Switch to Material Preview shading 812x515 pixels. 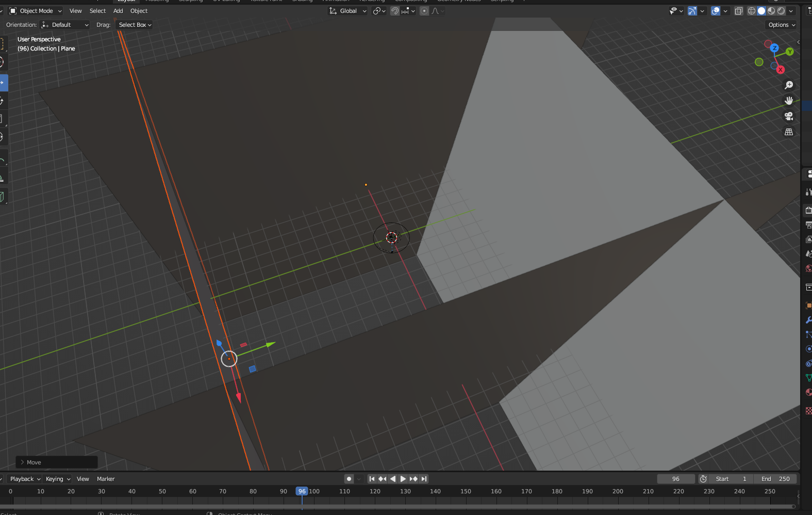771,11
